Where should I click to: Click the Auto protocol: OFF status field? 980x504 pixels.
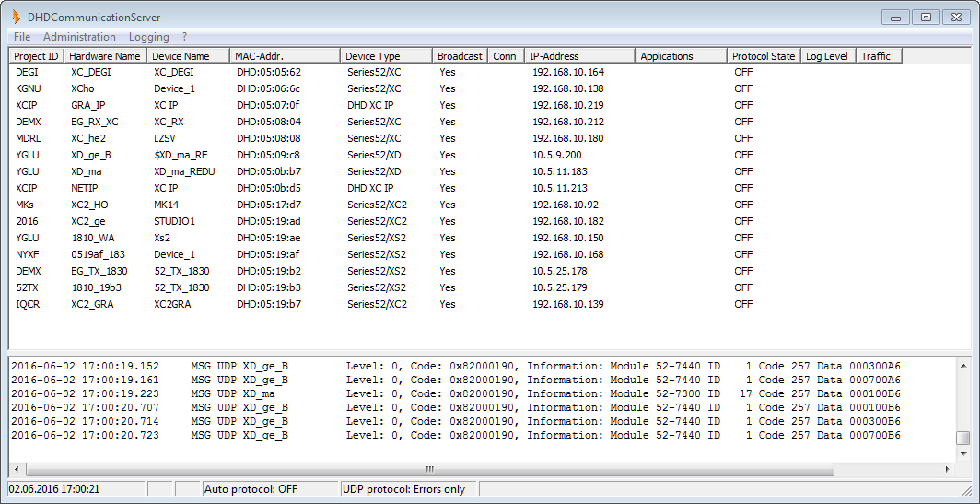(x=269, y=489)
